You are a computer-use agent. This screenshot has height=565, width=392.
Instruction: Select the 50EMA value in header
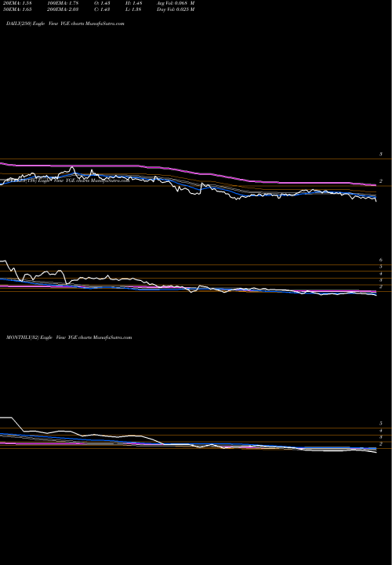[x=17, y=9]
